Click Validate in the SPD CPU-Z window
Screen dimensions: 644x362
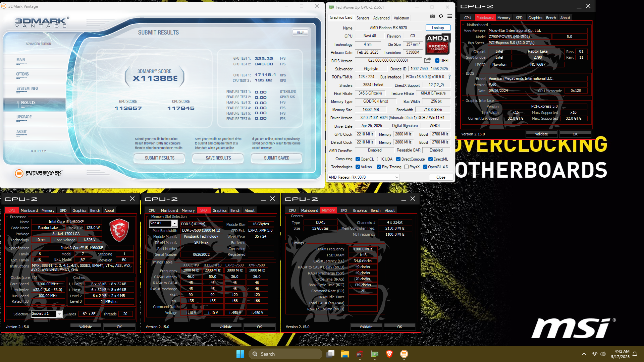pos(226,326)
